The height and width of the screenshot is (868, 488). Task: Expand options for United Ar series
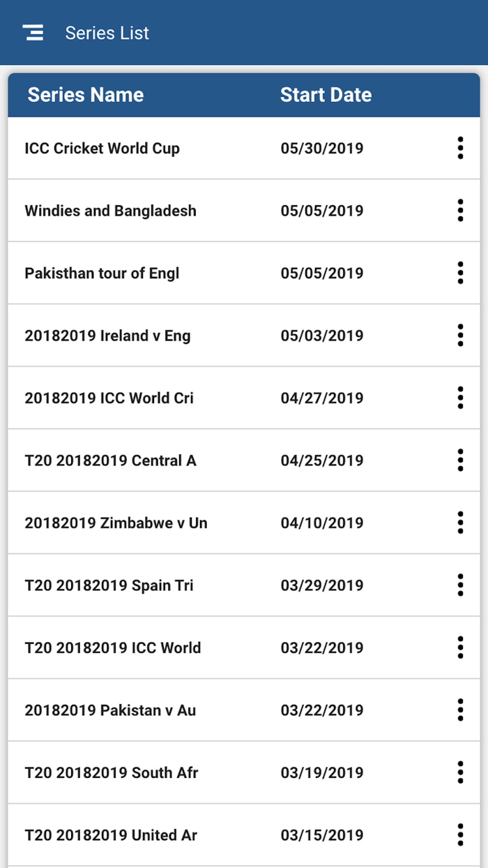coord(460,835)
